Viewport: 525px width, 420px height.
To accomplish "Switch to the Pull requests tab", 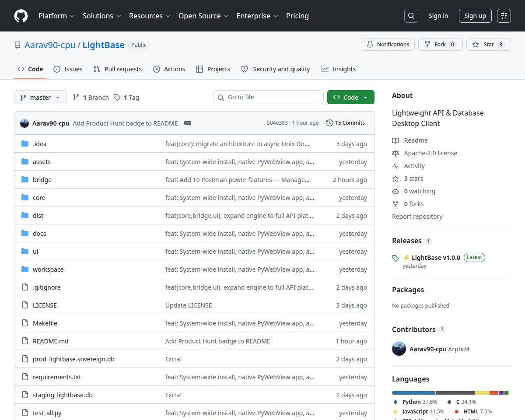I will pyautogui.click(x=118, y=69).
